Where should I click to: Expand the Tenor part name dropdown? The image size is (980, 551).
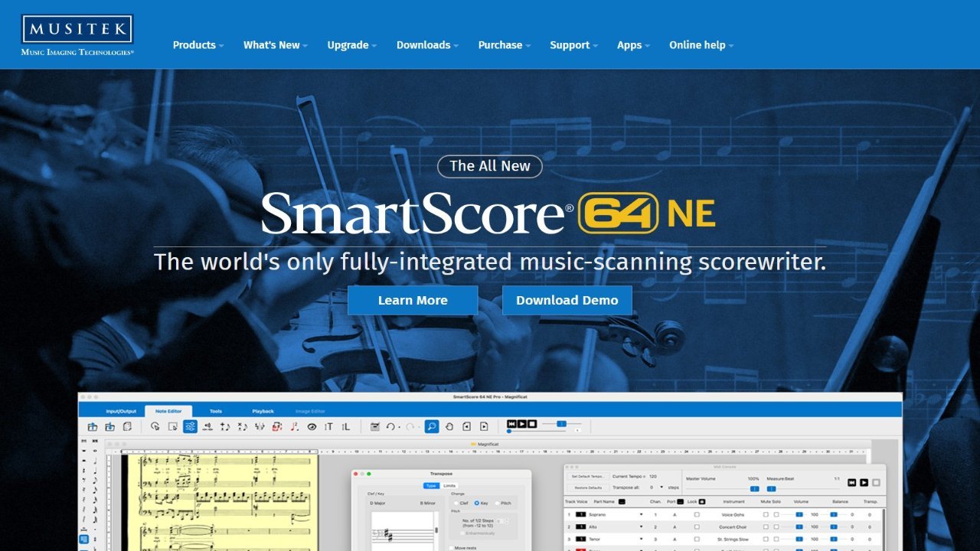[x=641, y=539]
